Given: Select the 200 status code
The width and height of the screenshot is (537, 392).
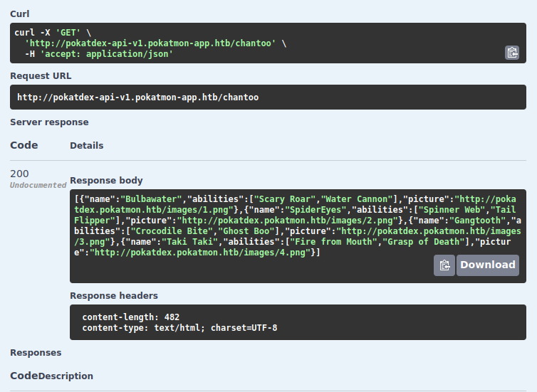Looking at the screenshot, I should [x=20, y=174].
